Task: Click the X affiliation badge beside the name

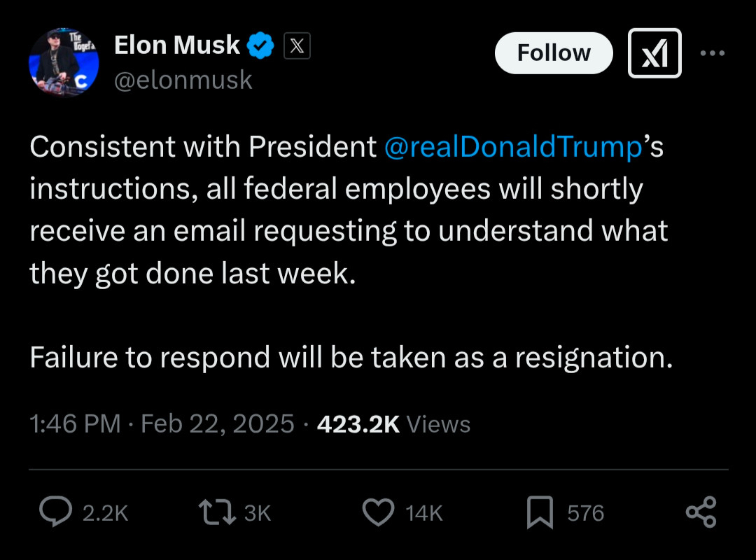Action: [297, 46]
